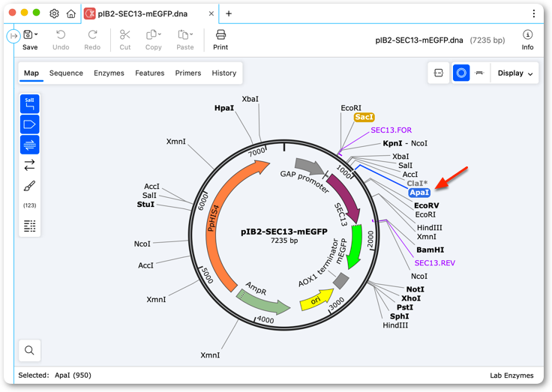The height and width of the screenshot is (392, 552).
Task: Select the HindIII label below SphI
Action: click(x=395, y=325)
